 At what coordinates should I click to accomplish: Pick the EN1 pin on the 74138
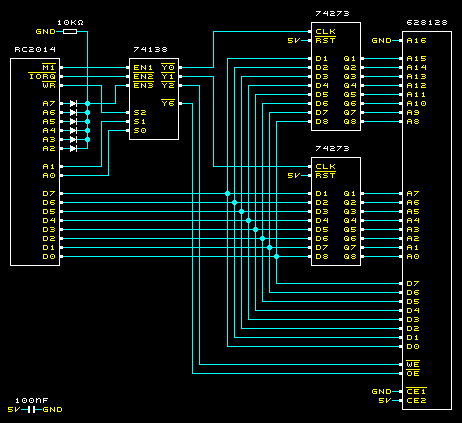143,67
